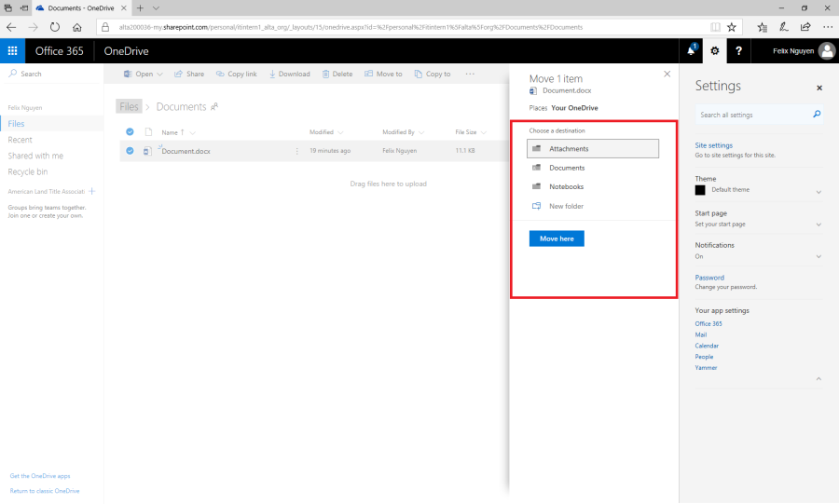Expand the Theme setting
The width and height of the screenshot is (839, 504).
click(x=818, y=192)
